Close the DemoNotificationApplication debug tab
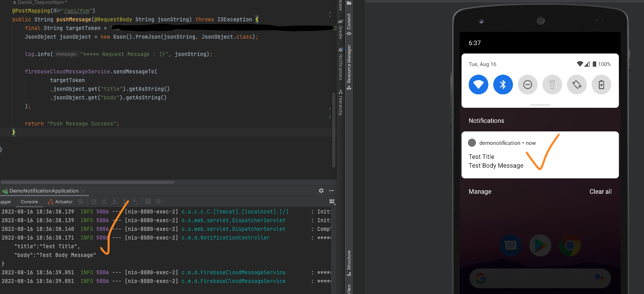This screenshot has height=294, width=644. [83, 191]
